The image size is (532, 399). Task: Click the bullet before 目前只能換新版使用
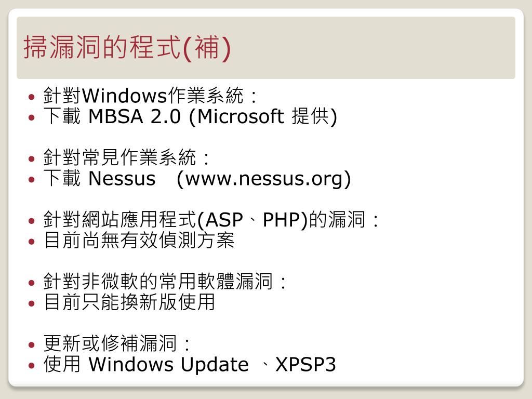coord(32,303)
